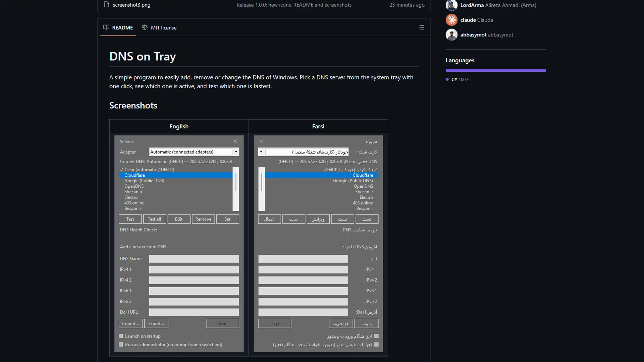The image size is (644, 362).
Task: Toggle the 'Run as administrator' checkbox
Action: click(x=121, y=345)
